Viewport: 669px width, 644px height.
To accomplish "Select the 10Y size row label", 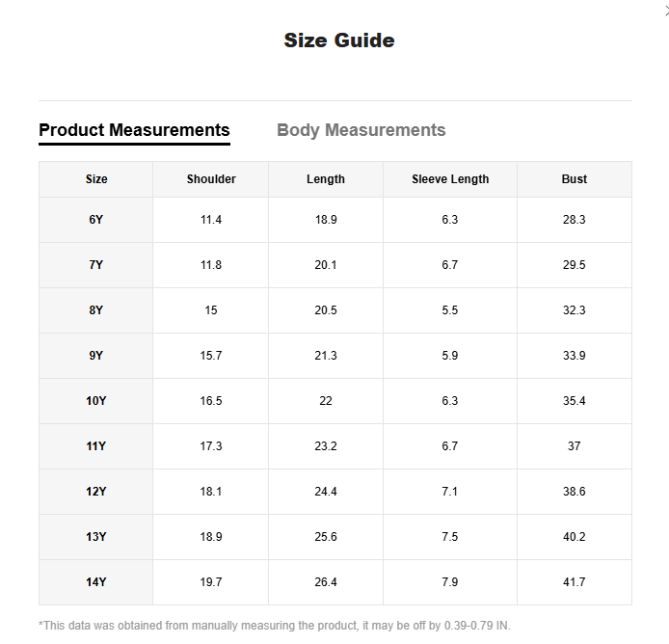I will [x=96, y=401].
